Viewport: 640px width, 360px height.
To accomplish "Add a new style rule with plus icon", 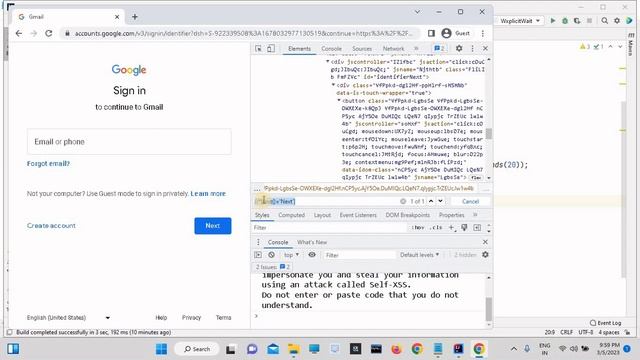I will pos(451,227).
